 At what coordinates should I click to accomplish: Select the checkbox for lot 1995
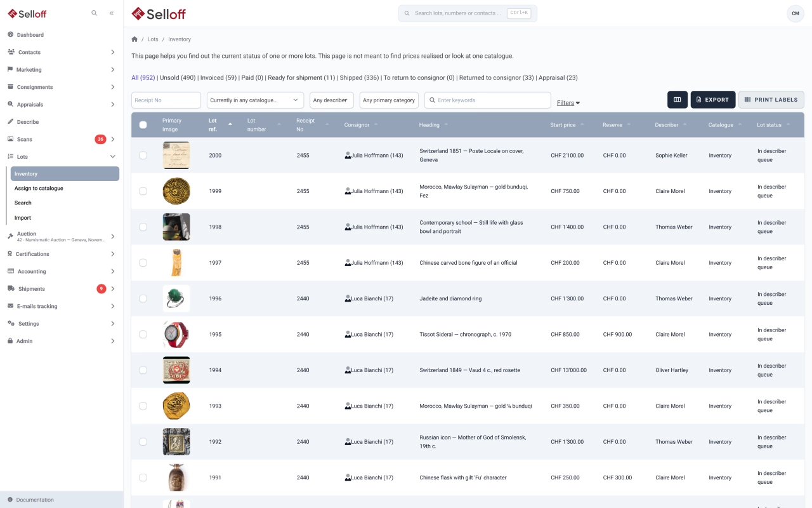[x=143, y=334]
